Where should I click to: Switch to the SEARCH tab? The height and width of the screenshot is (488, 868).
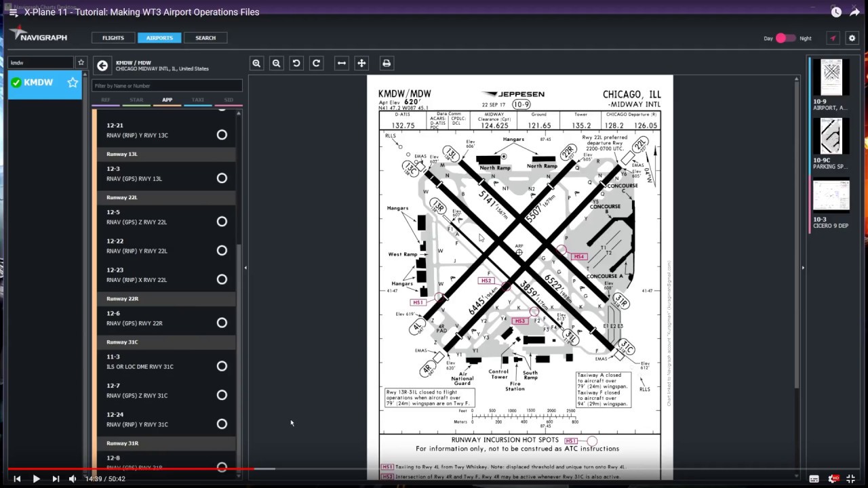(205, 38)
